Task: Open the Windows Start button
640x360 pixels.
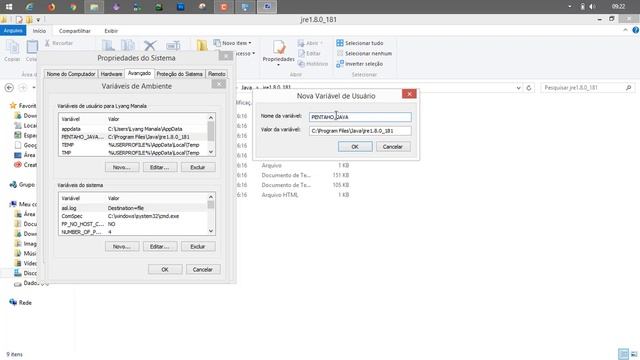Action: click(x=9, y=7)
